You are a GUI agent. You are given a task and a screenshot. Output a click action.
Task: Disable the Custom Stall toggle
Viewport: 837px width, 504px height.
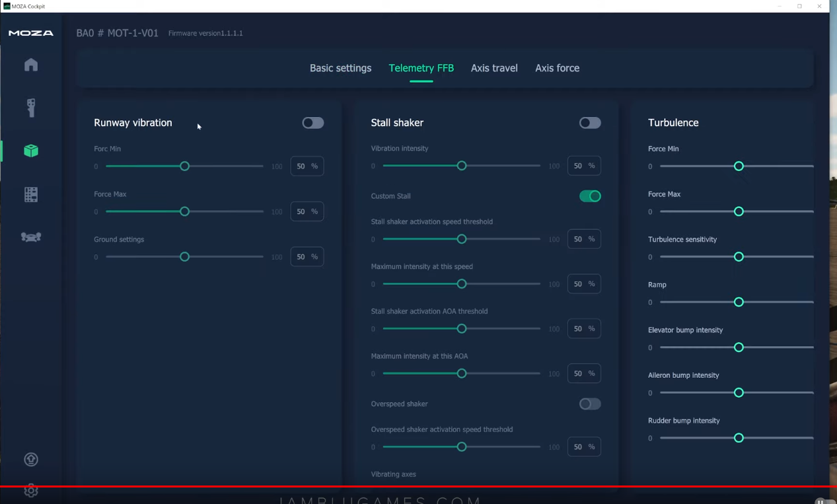[590, 196]
